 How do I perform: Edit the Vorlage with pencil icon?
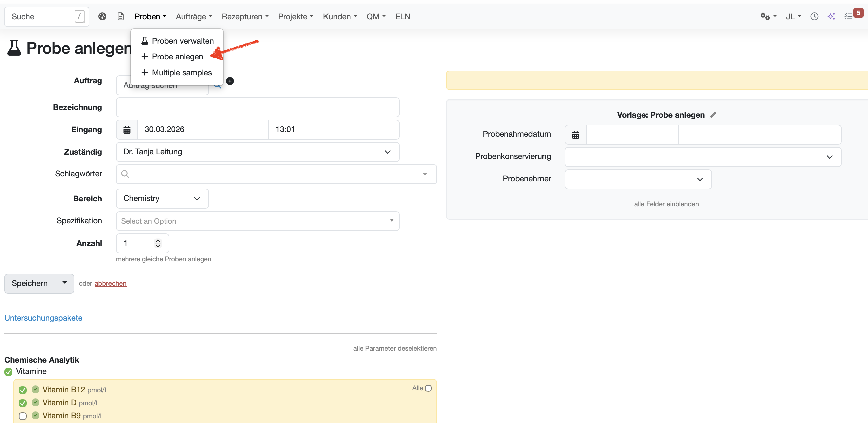(713, 115)
